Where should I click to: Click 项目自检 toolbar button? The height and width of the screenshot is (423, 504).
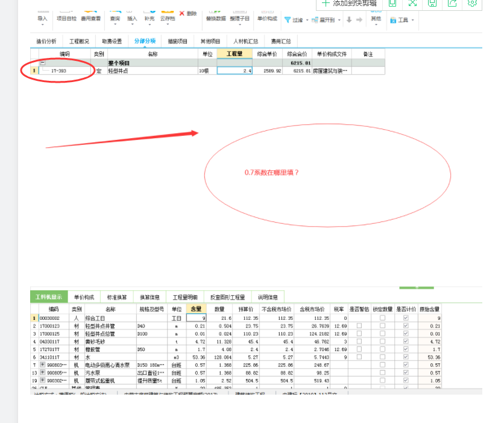point(66,17)
